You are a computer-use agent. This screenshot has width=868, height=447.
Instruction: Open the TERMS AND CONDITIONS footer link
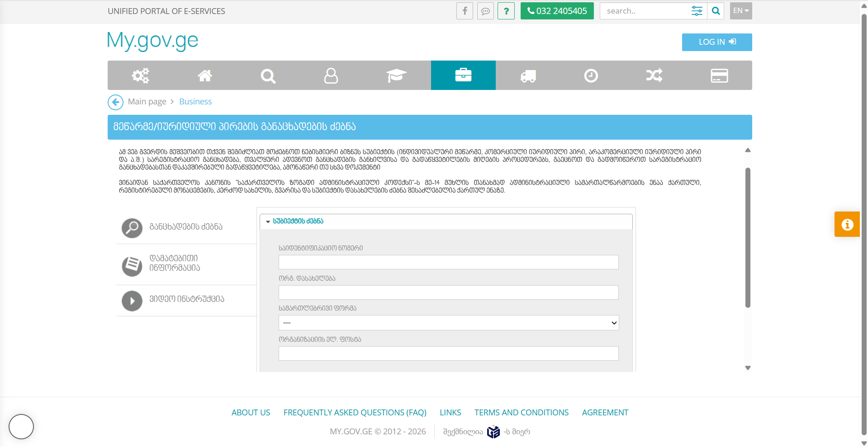(522, 413)
